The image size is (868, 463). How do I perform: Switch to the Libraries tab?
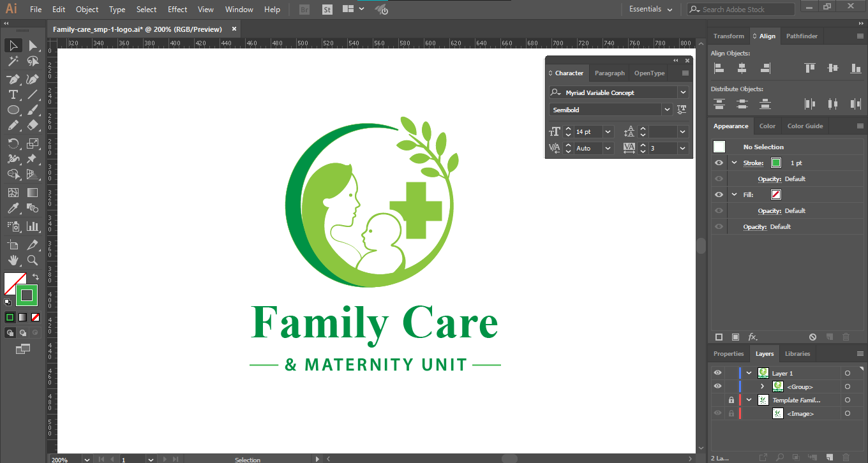click(x=797, y=354)
